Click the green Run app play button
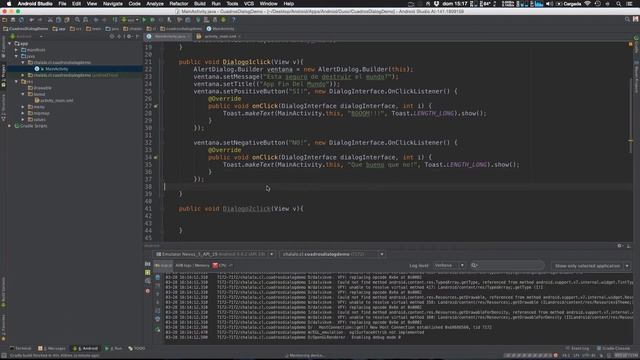Viewport: 640px width, 360px height. click(x=144, y=20)
